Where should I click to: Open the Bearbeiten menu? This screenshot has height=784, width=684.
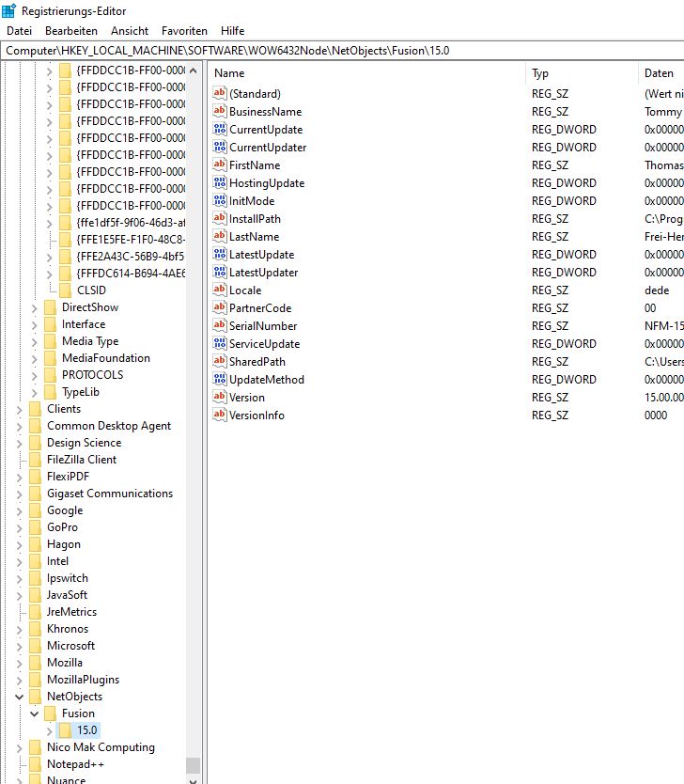pyautogui.click(x=71, y=31)
